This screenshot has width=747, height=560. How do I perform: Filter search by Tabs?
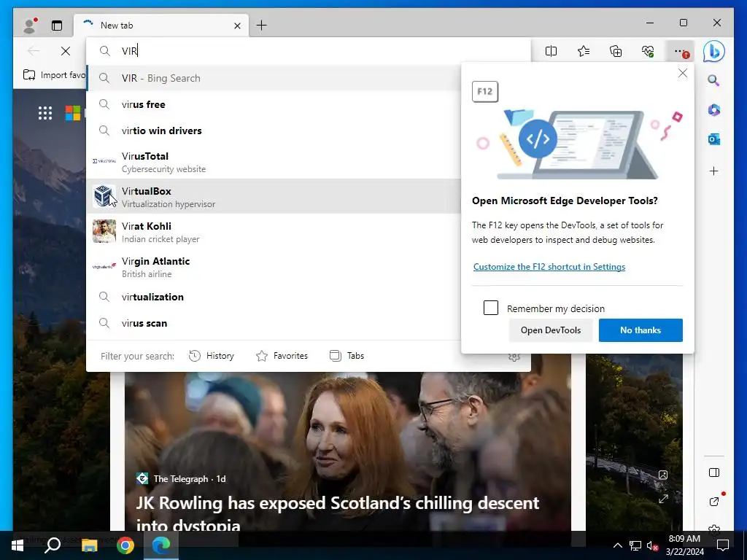[x=347, y=356]
